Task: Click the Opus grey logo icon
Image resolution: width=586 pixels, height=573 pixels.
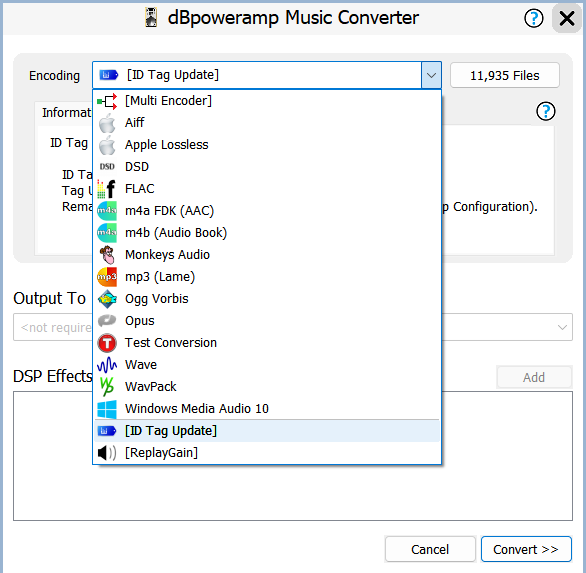Action: (107, 321)
